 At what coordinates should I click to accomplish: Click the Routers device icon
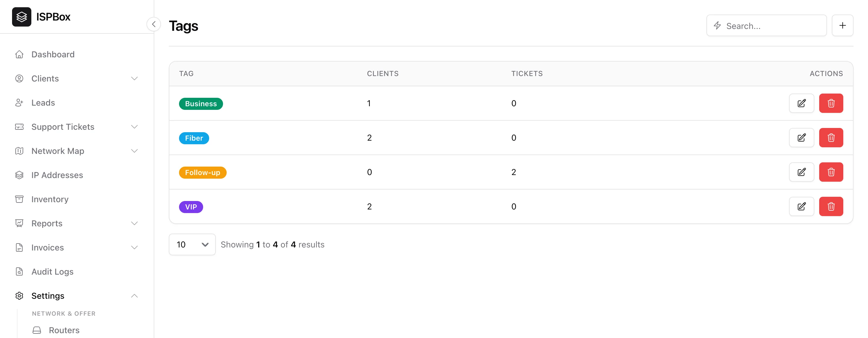click(x=37, y=330)
